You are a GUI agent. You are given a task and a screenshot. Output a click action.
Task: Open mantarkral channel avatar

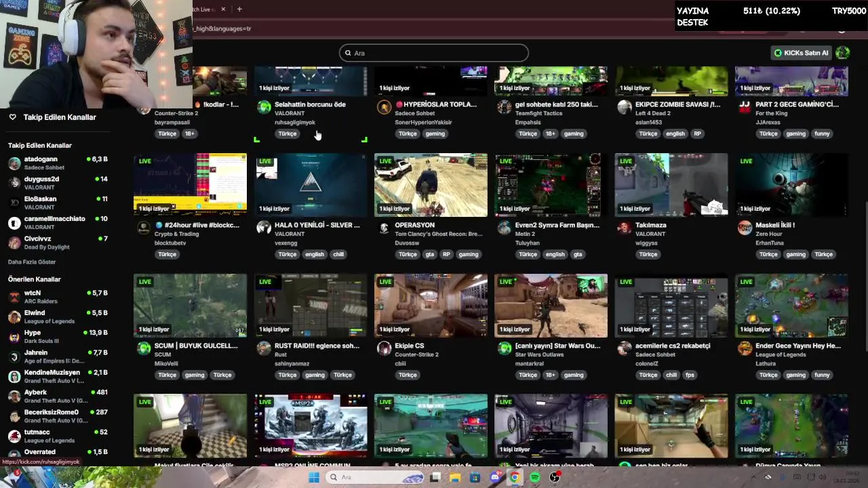point(504,348)
